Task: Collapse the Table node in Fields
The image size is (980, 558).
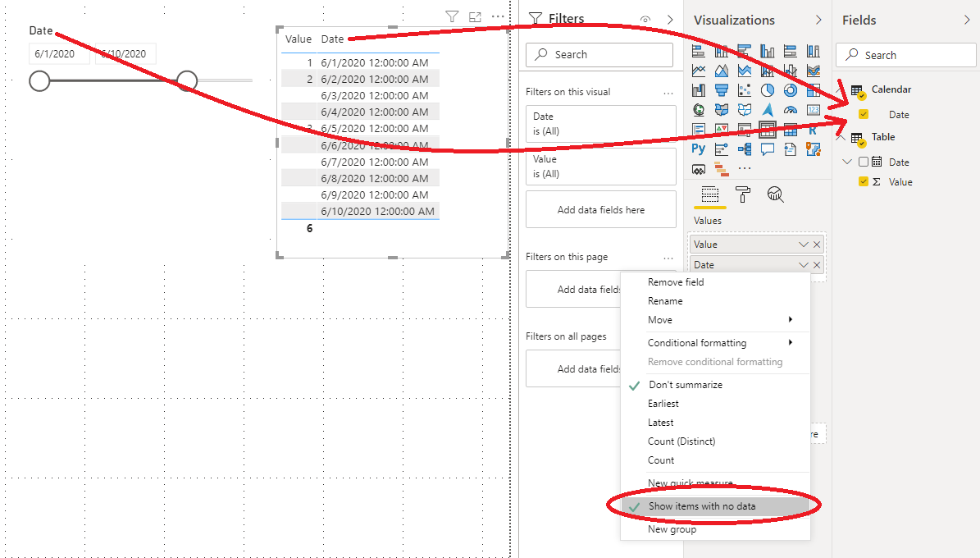Action: [x=841, y=137]
